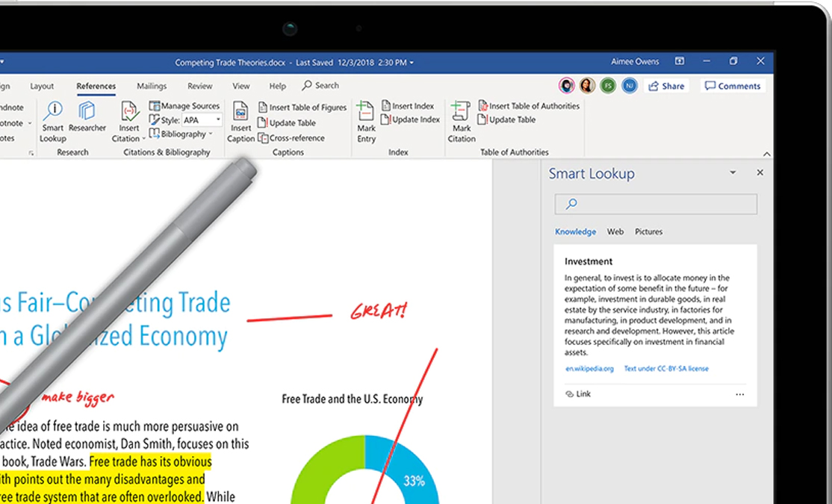Expand the Insert Citation dropdown arrow
Screen dimensions: 832x504
pyautogui.click(x=143, y=139)
